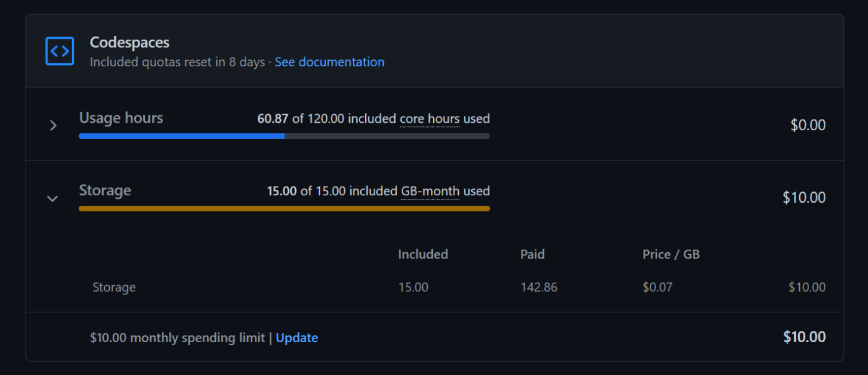Click the 142.86 Paid cell
This screenshot has width=868, height=375.
(539, 288)
